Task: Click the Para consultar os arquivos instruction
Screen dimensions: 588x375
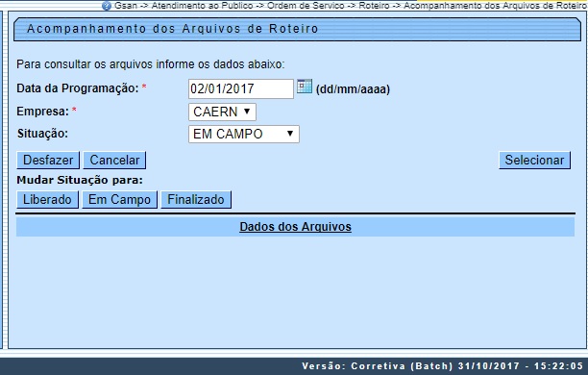Action: point(151,64)
